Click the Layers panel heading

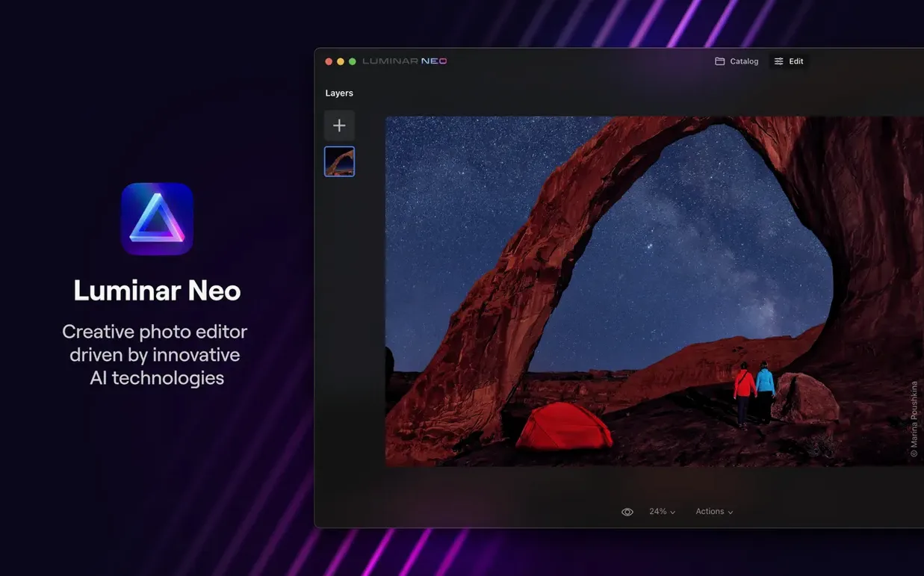coord(339,93)
